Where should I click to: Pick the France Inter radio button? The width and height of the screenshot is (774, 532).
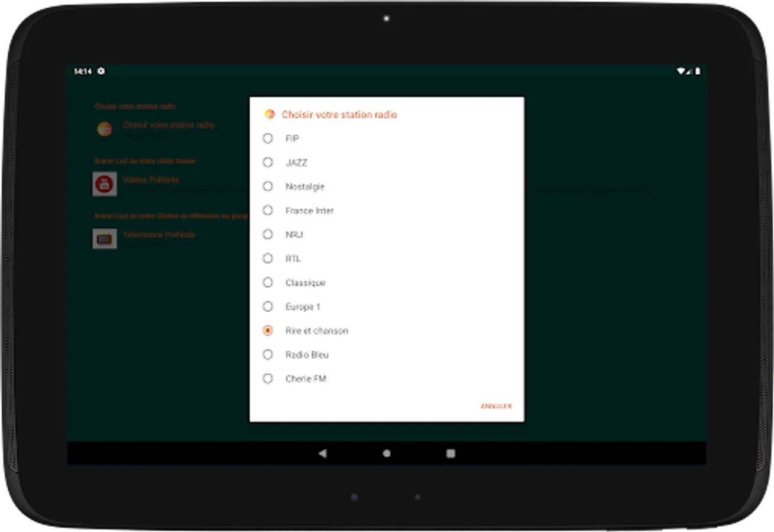pyautogui.click(x=268, y=210)
